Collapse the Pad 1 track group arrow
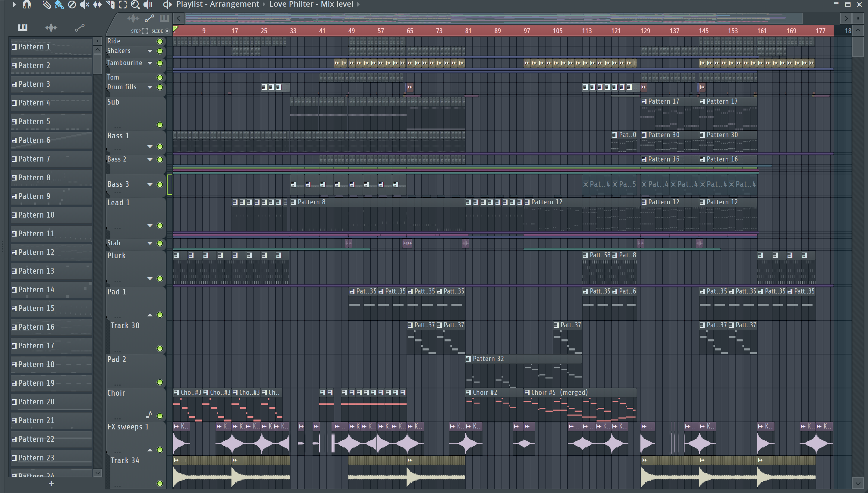Image resolution: width=868 pixels, height=493 pixels. (x=149, y=315)
